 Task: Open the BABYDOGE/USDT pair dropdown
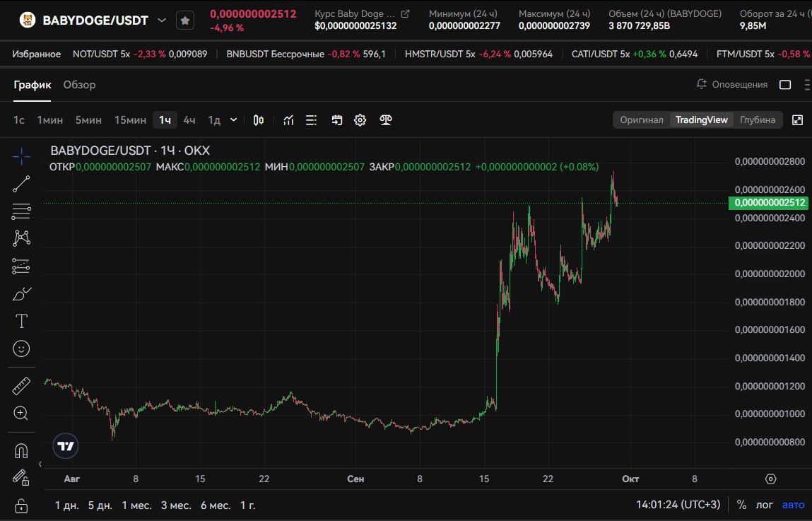coord(162,21)
